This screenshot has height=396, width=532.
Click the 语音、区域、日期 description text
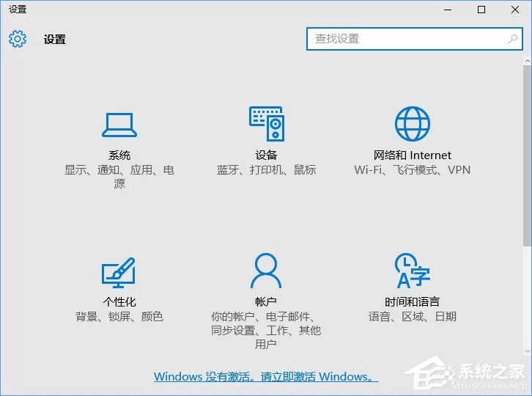pyautogui.click(x=413, y=317)
